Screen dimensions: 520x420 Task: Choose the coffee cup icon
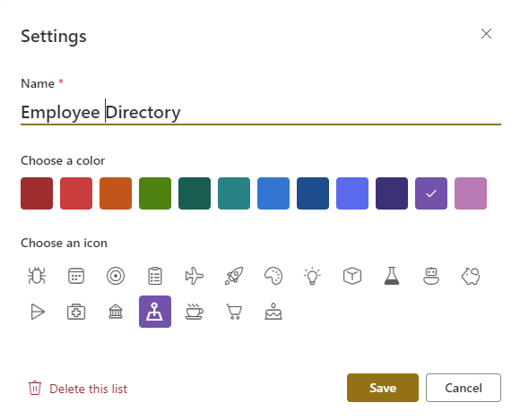(195, 312)
